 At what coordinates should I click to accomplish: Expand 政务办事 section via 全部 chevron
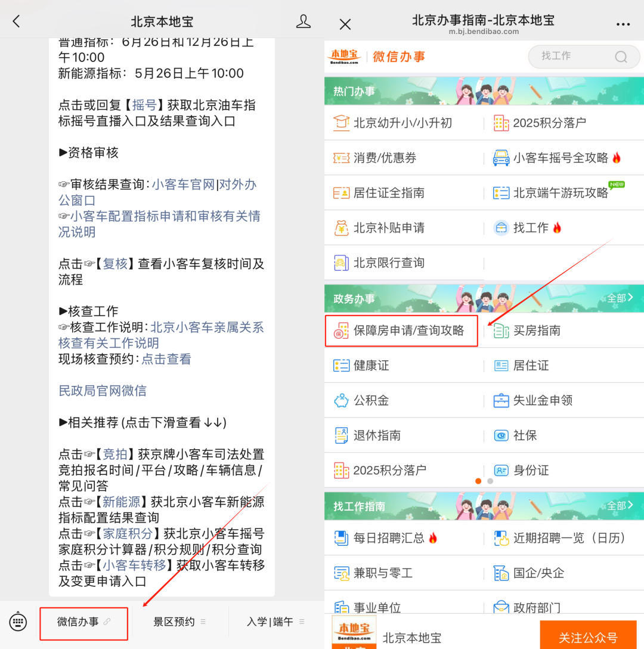click(x=620, y=298)
